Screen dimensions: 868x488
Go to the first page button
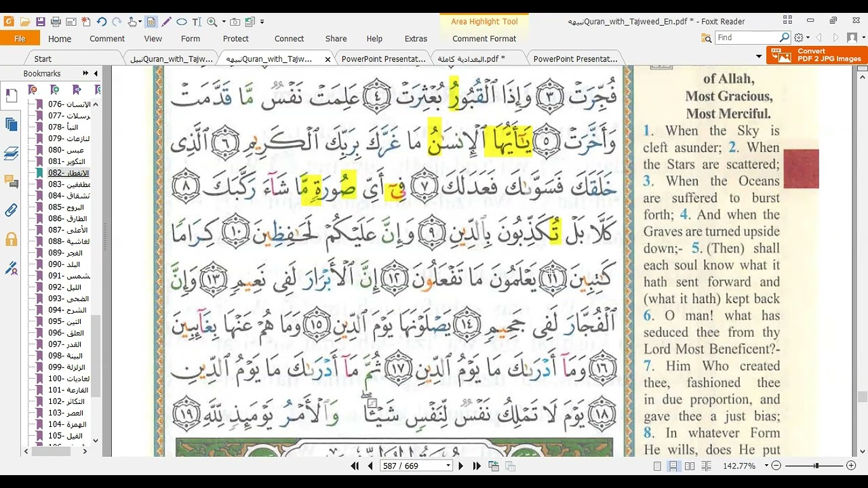(355, 466)
